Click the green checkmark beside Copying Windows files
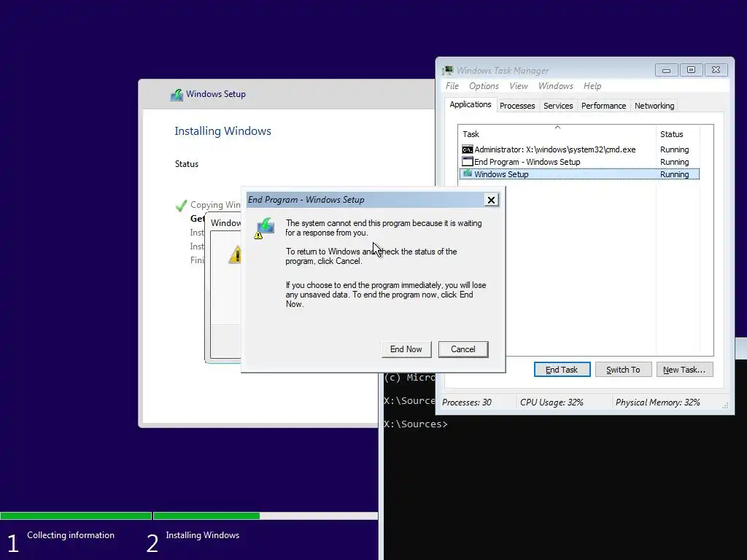Viewport: 747px width, 560px height. 182,206
